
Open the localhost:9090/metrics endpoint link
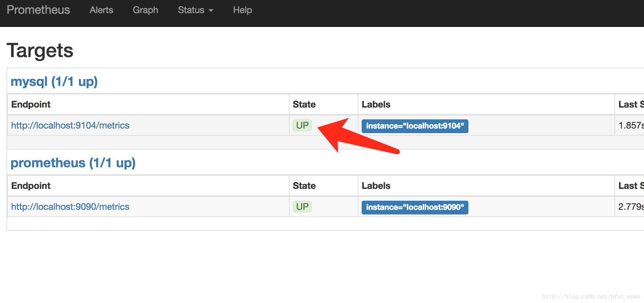[70, 207]
